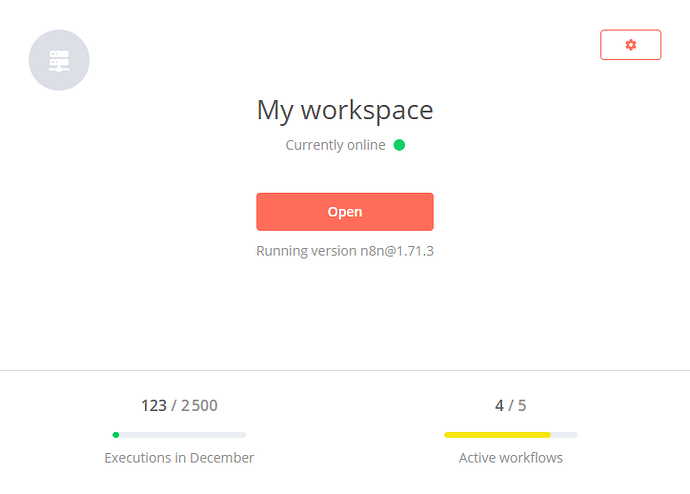This screenshot has height=494, width=690.
Task: Click the Running version n8n@1.71.3 text
Action: tap(345, 251)
